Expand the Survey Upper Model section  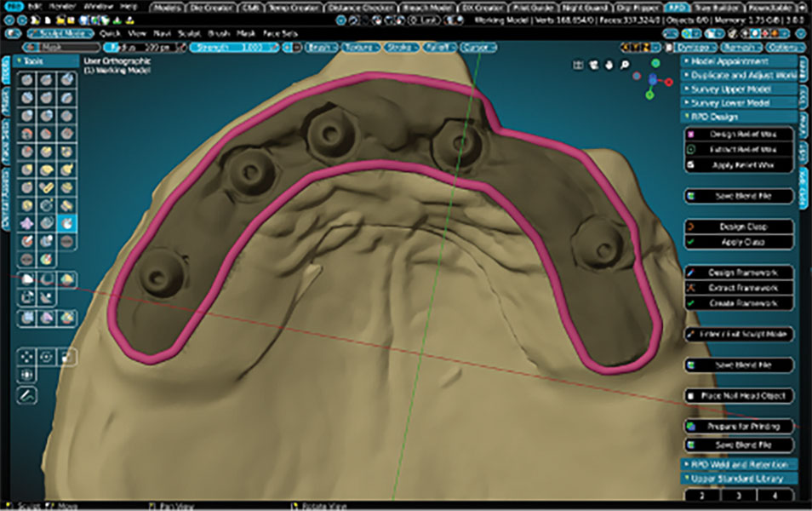[739, 89]
